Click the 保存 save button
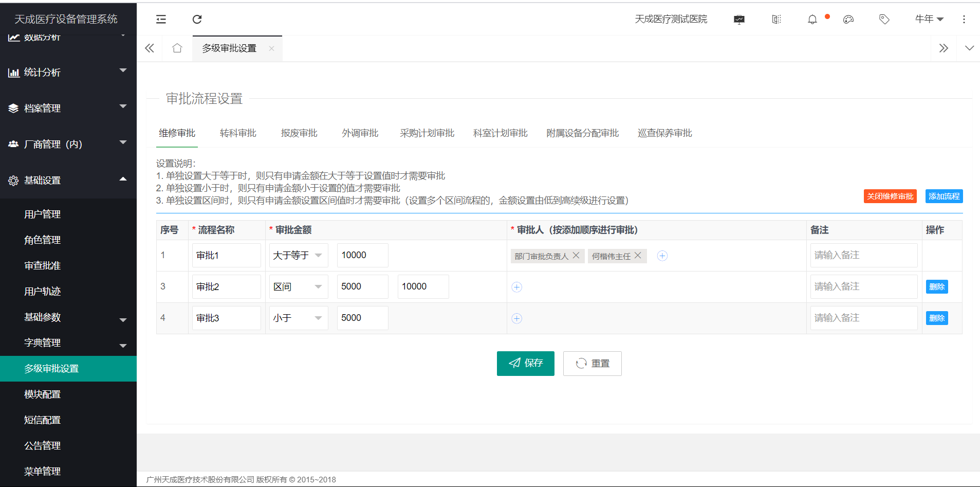The width and height of the screenshot is (980, 487). pyautogui.click(x=526, y=364)
